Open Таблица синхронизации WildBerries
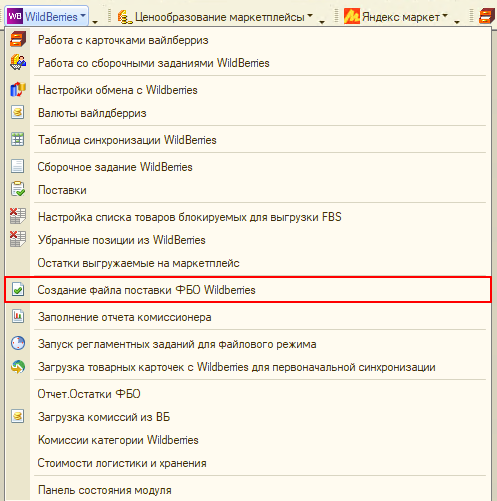 coord(248,140)
